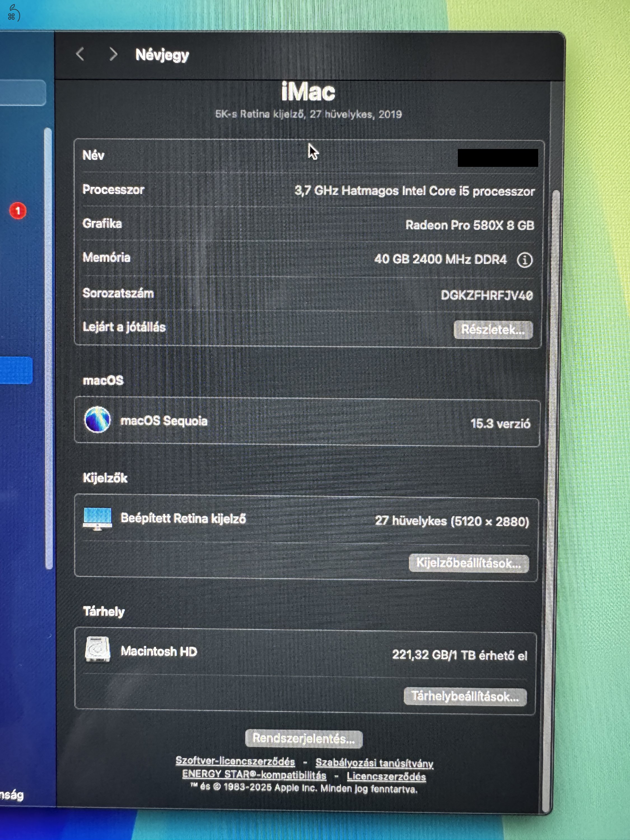This screenshot has height=840, width=630.
Task: Click the Processzor label
Action: coord(114,190)
